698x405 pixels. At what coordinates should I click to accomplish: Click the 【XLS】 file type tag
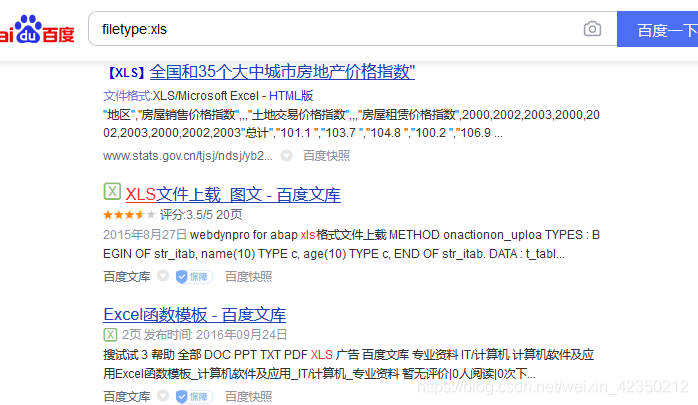coord(126,72)
